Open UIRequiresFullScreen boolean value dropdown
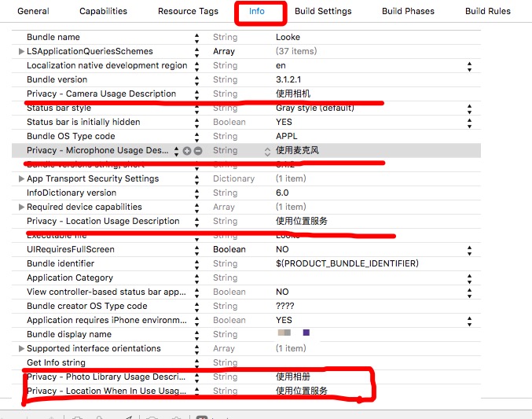The width and height of the screenshot is (532, 419). [470, 249]
